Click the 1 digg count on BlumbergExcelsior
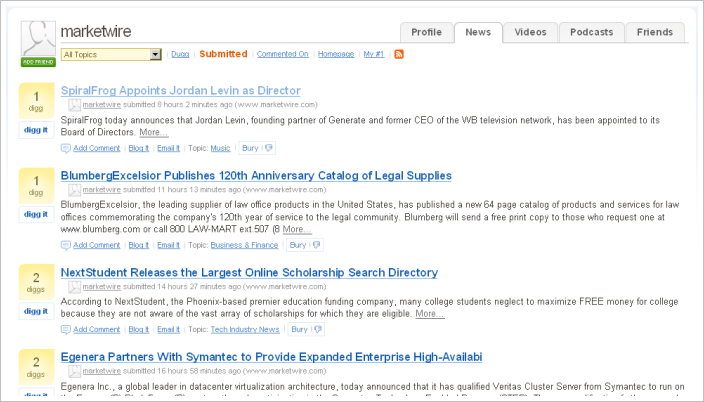Viewport: 704px width, 402px height. coord(36,185)
